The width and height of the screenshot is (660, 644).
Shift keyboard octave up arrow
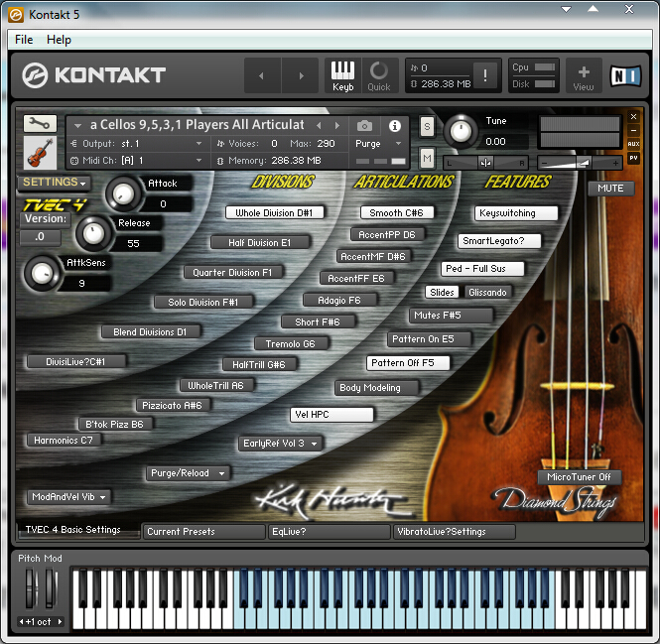coord(60,621)
